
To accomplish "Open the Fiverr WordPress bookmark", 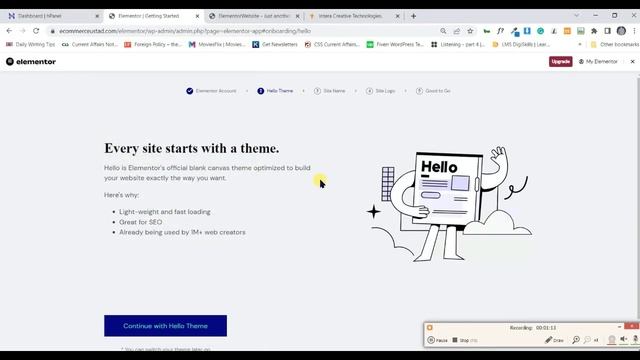I will click(395, 44).
